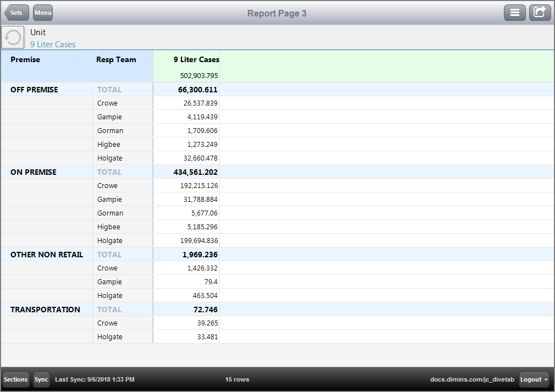Click the Holgate value 32,660.478
This screenshot has width=555, height=392.
pyautogui.click(x=198, y=158)
